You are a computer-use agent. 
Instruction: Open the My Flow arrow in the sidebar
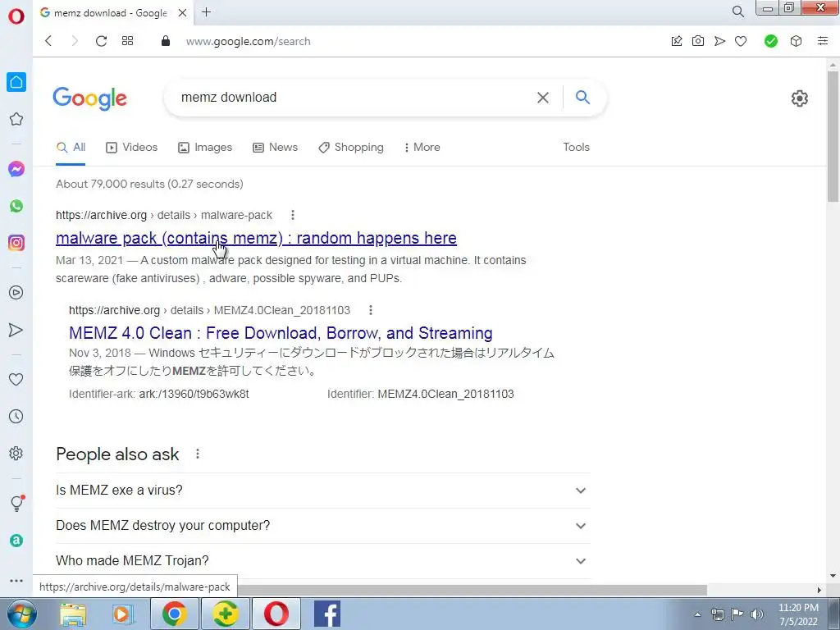point(16,330)
